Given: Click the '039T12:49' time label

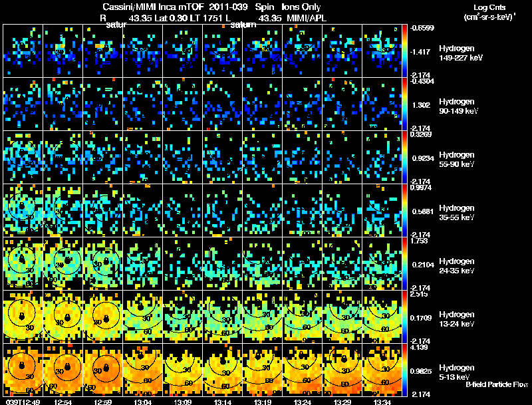Looking at the screenshot, I should 23,402.
